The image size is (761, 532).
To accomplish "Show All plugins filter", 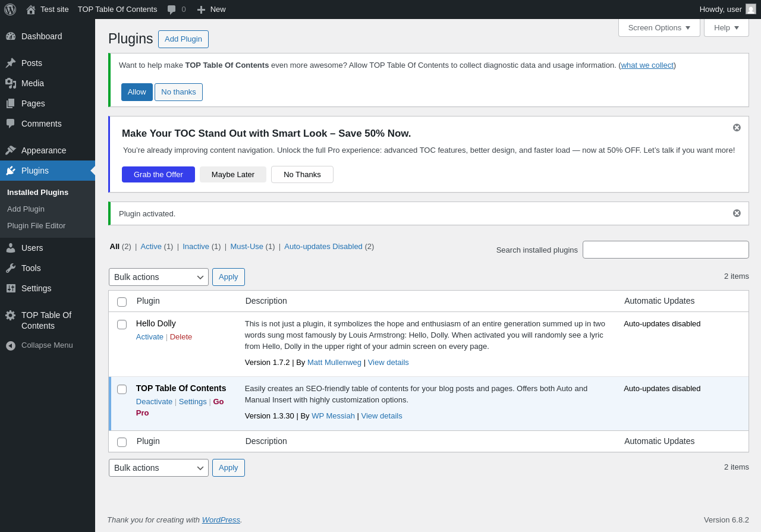I will coord(114,247).
